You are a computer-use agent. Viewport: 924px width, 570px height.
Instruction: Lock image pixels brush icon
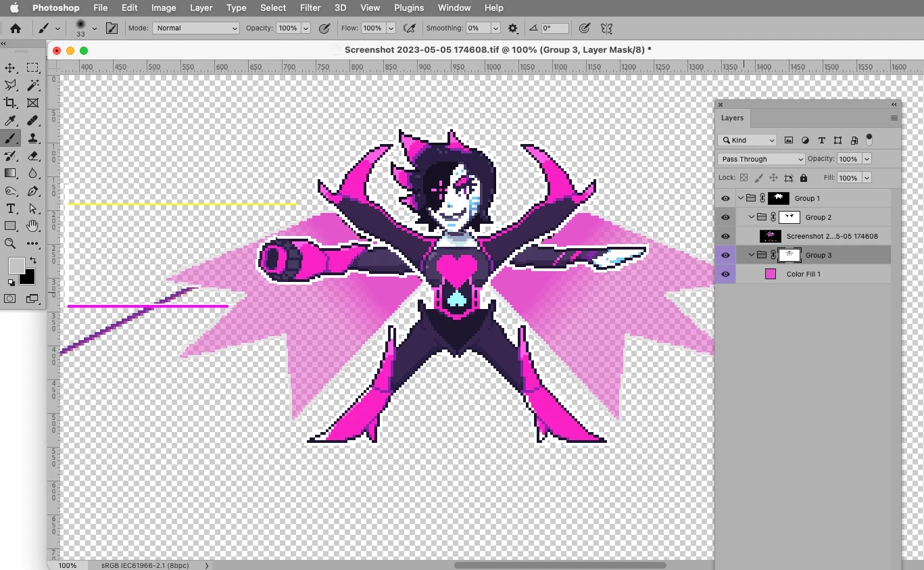(x=758, y=178)
